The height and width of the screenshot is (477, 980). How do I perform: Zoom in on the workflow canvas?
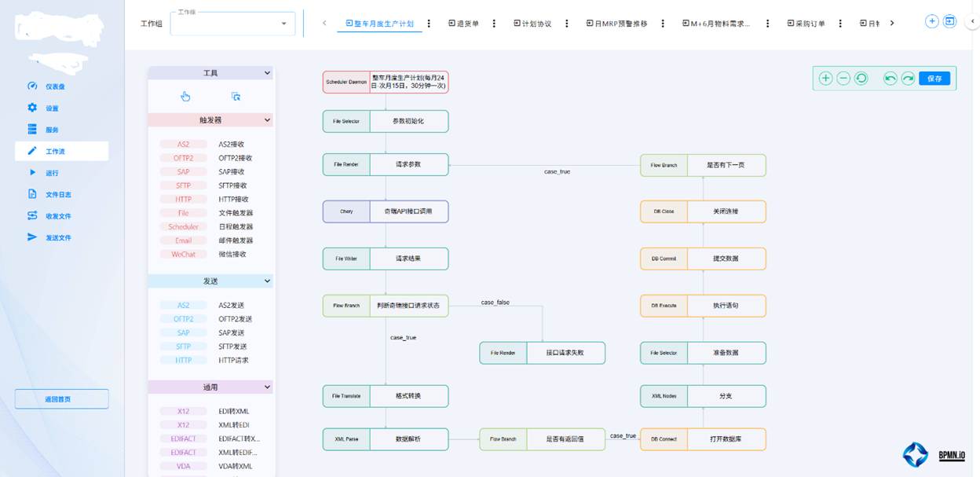[x=825, y=78]
